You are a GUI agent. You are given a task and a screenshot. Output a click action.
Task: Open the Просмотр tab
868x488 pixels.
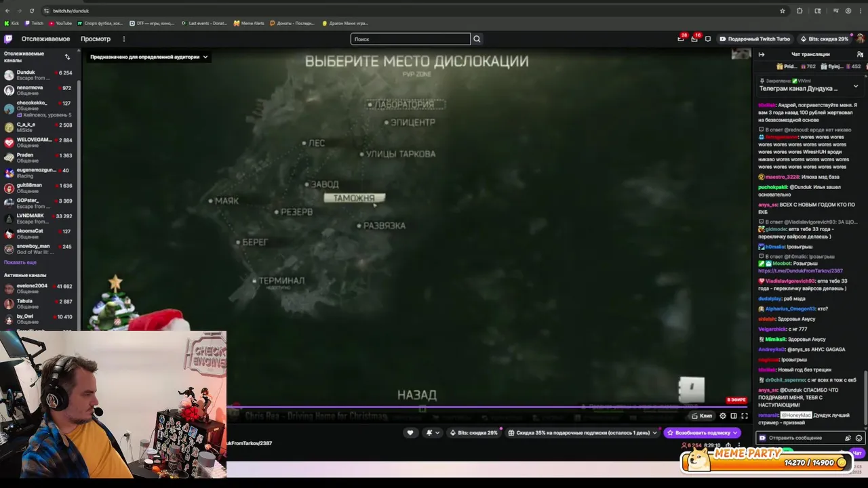click(96, 39)
